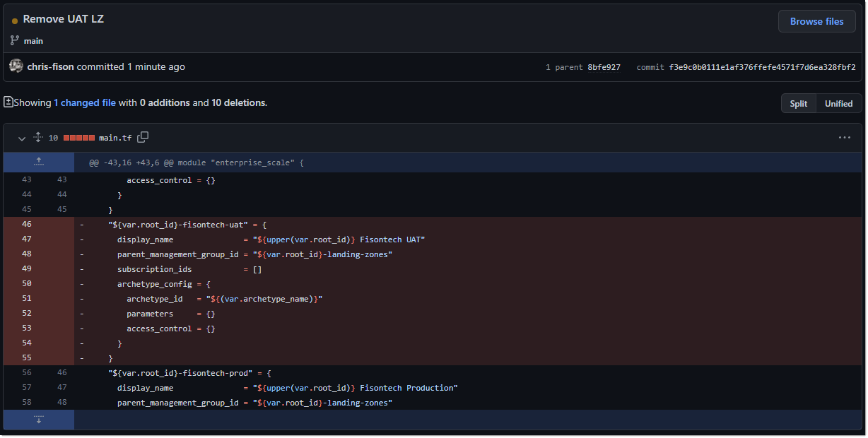Click the main.tf file name link
The image size is (868, 438).
click(x=115, y=138)
